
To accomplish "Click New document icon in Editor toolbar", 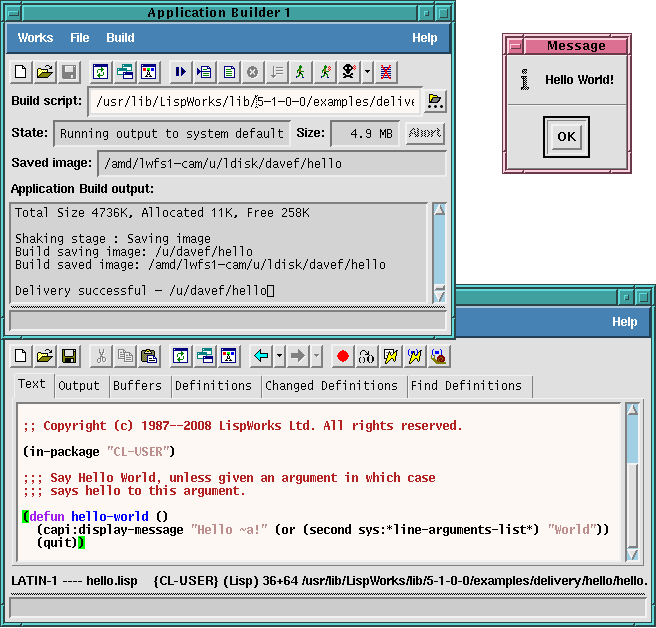I will 20,356.
